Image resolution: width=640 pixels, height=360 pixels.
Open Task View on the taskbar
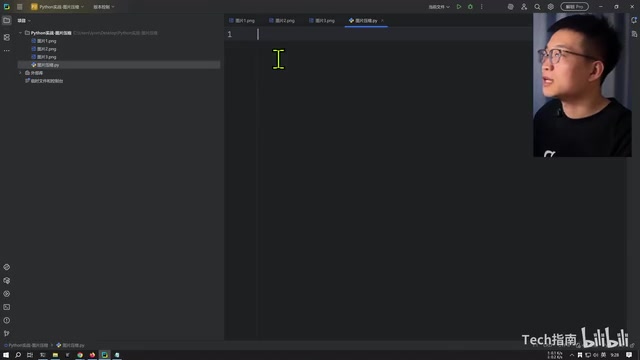pyautogui.click(x=30, y=355)
